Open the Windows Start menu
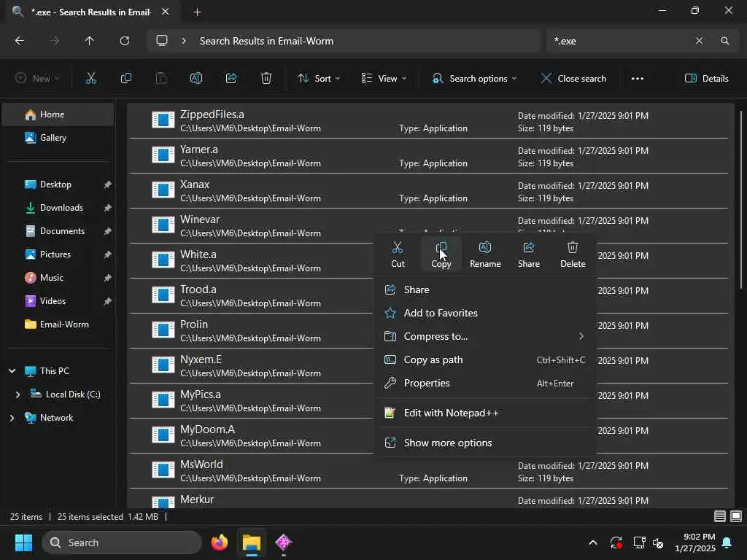The height and width of the screenshot is (560, 747). (x=23, y=542)
